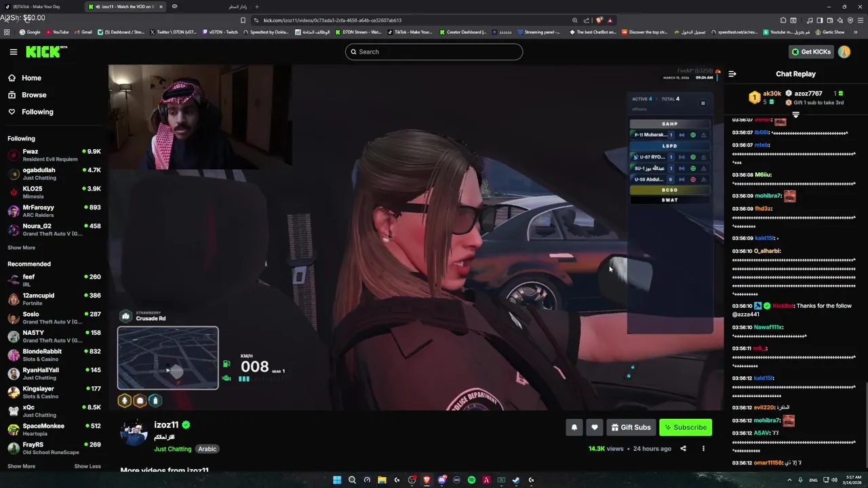Focus the Search input field
This screenshot has width=868, height=488.
tap(434, 52)
